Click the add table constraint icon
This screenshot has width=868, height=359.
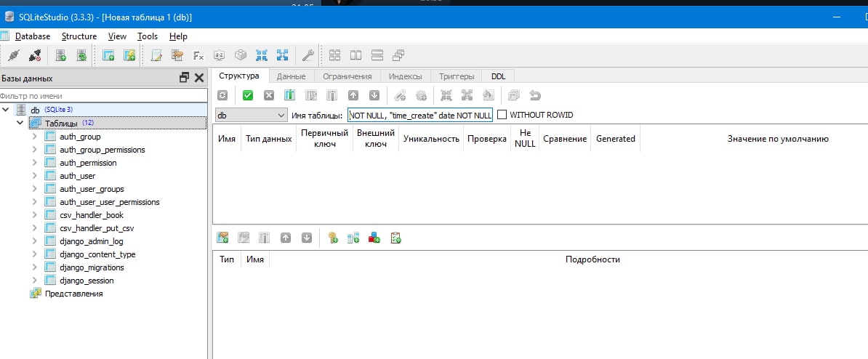[223, 238]
